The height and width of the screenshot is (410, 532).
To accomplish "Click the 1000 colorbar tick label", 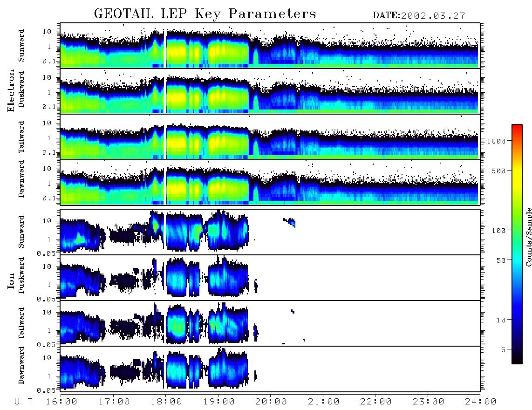I will [x=496, y=141].
